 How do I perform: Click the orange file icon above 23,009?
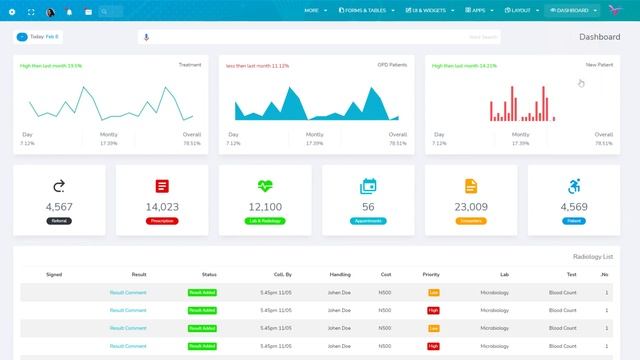point(471,186)
